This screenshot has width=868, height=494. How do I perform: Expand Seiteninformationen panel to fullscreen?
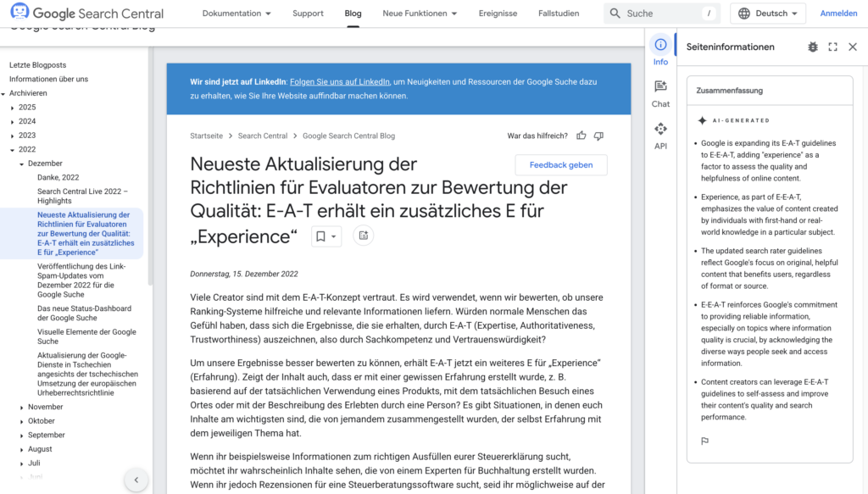click(x=832, y=47)
